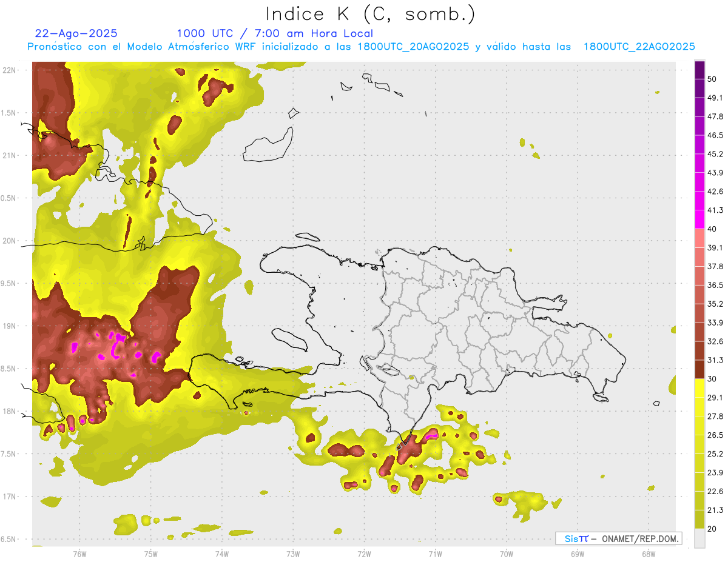Click the '19N' latitude axis label
The width and height of the screenshot is (728, 562).
click(10, 326)
